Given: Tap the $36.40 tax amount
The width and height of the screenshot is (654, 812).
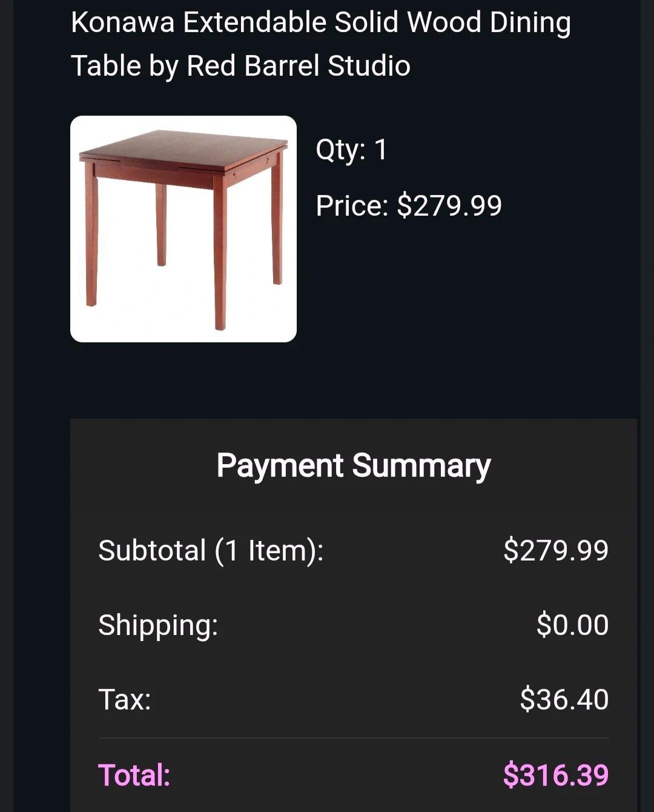Looking at the screenshot, I should coord(564,700).
